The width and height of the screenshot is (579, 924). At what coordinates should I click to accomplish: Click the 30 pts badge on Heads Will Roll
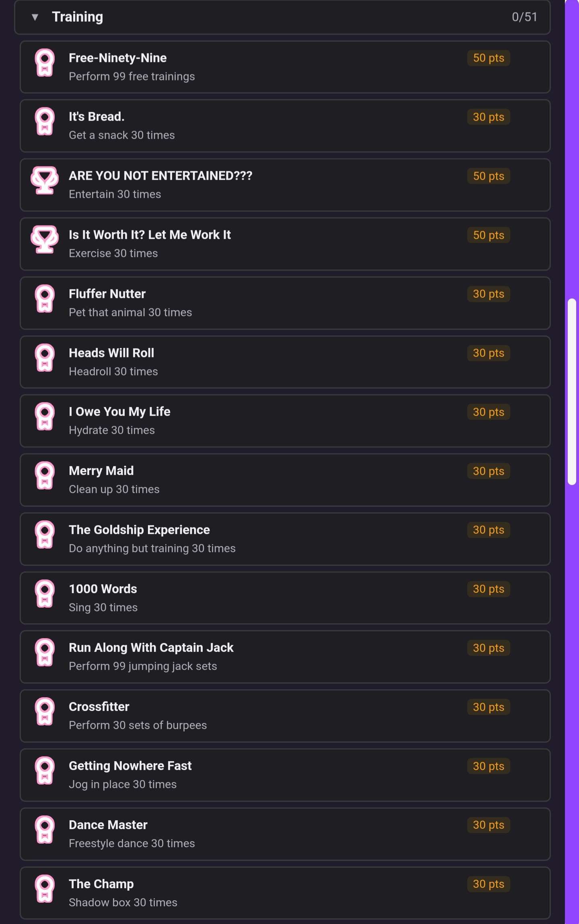489,353
